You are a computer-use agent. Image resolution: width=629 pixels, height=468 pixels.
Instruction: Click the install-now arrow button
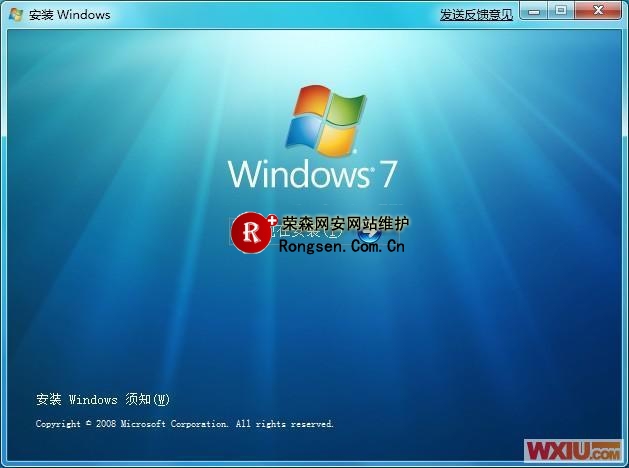(x=370, y=235)
